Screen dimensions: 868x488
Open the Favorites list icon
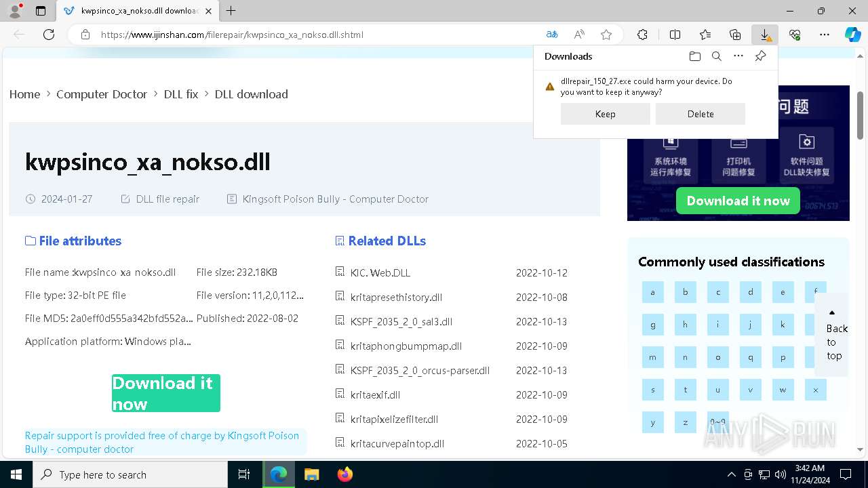click(x=705, y=35)
